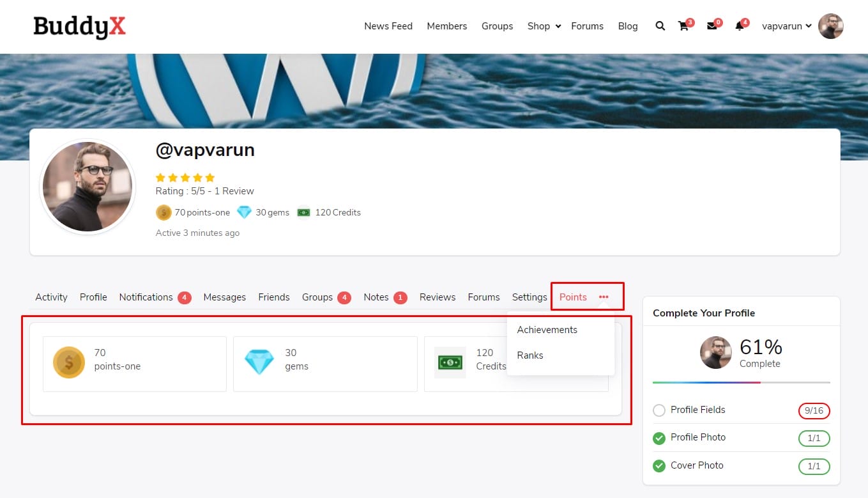
Task: Click the blue diamond gems icon in card
Action: (x=259, y=362)
